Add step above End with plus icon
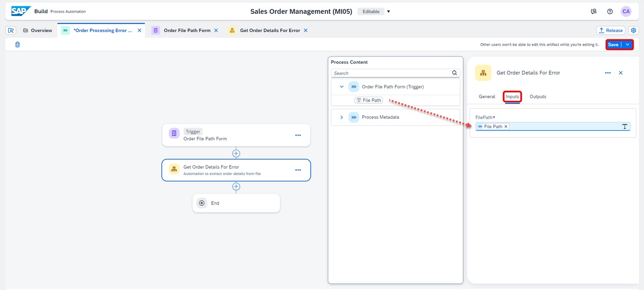The height and width of the screenshot is (290, 644). pyautogui.click(x=236, y=187)
